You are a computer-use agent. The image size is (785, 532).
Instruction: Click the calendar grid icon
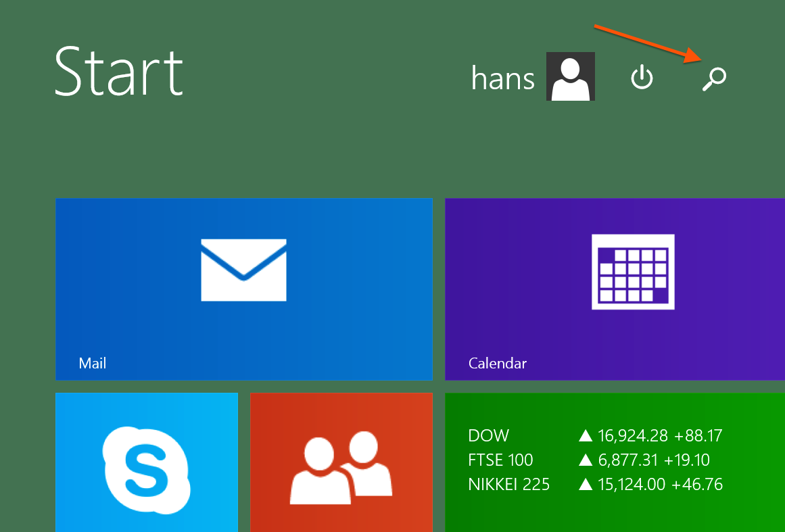point(633,272)
